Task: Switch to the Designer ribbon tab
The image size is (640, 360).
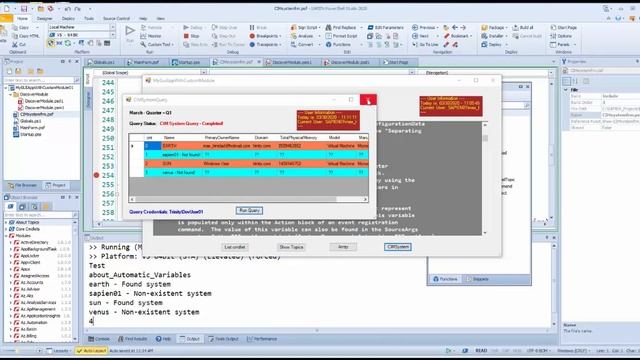Action: pos(44,18)
